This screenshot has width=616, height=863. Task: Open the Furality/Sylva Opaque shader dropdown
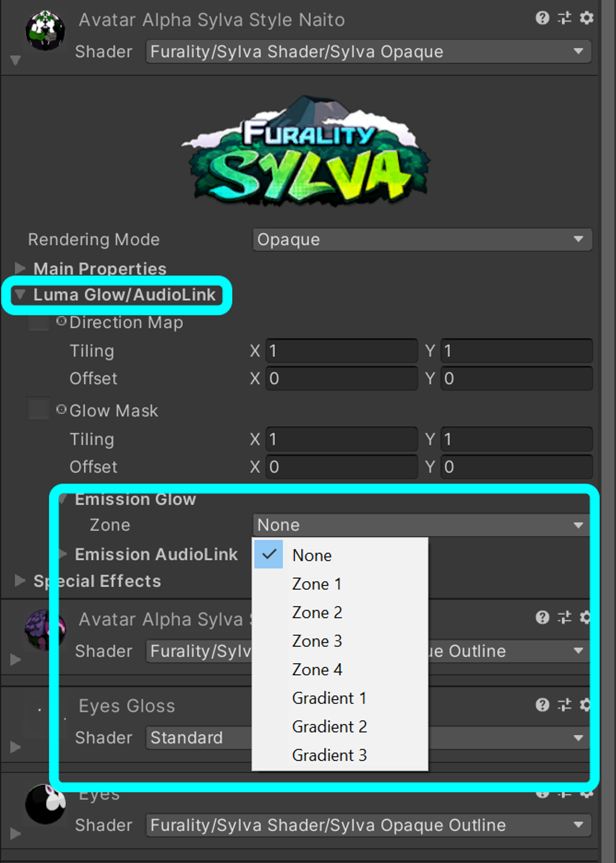368,51
